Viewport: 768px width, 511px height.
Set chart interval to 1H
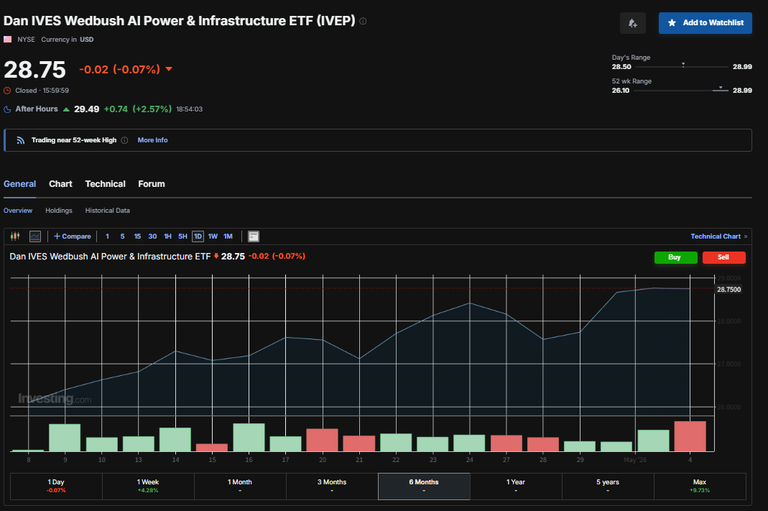click(x=168, y=236)
